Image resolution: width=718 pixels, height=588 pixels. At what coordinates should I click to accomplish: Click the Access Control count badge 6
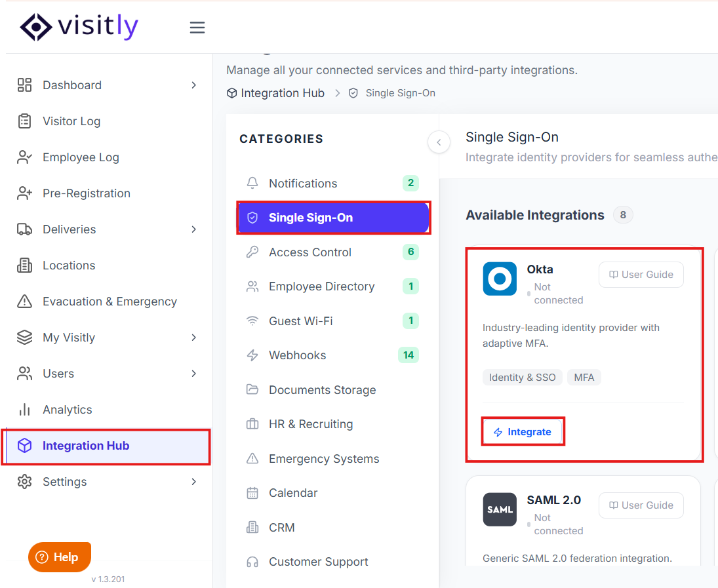point(410,252)
